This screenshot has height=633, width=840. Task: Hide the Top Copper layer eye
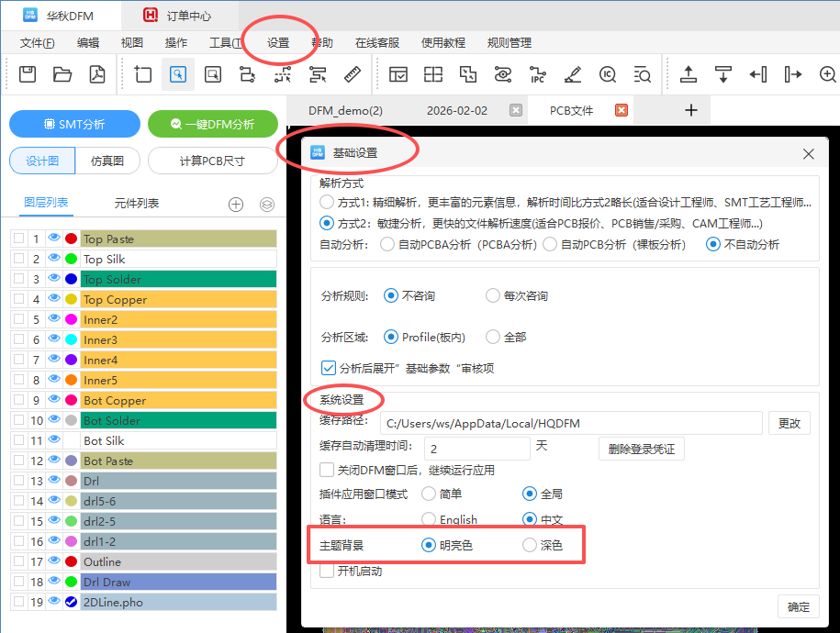point(53,298)
